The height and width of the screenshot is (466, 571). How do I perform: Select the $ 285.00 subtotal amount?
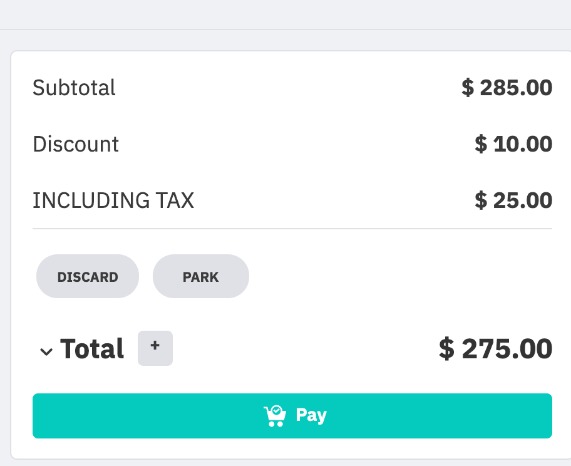click(x=507, y=88)
